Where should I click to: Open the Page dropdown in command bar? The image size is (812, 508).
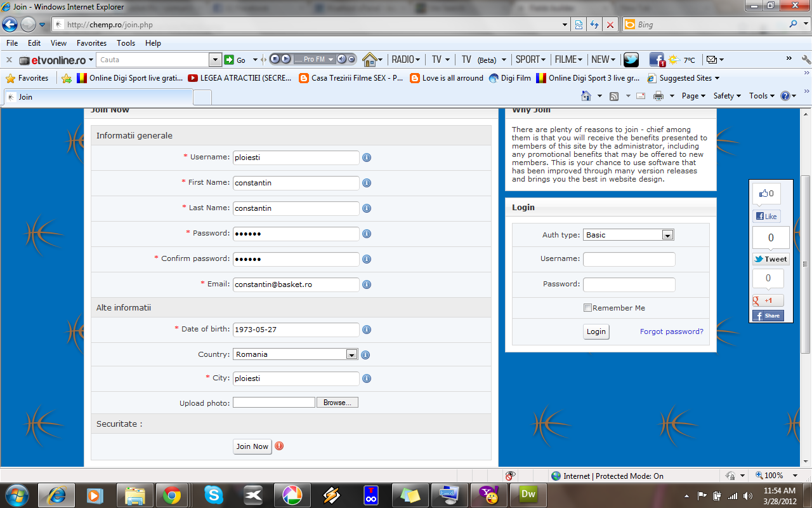(694, 96)
